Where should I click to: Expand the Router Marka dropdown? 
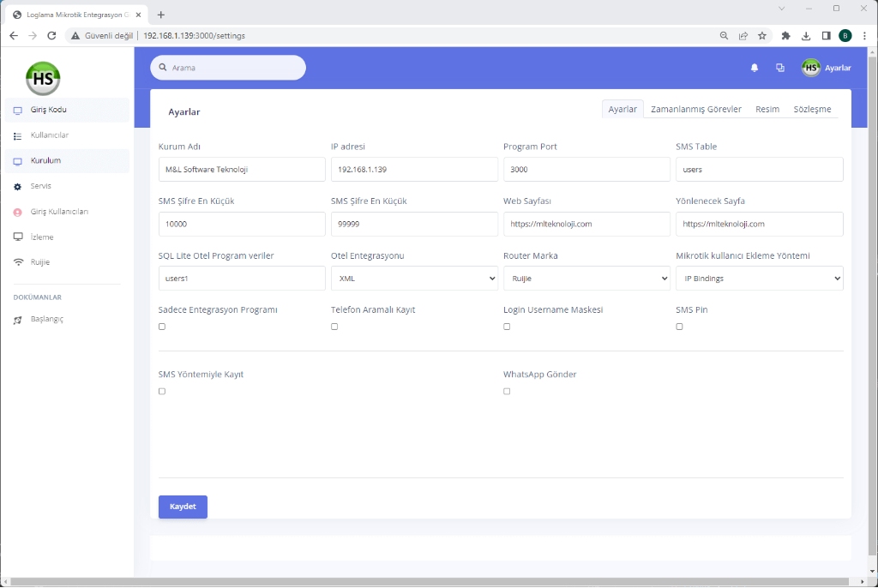[x=586, y=279]
